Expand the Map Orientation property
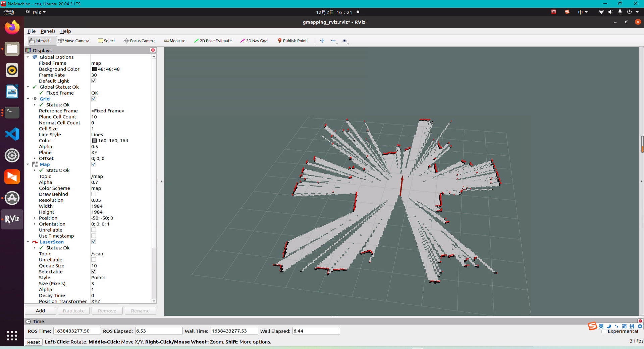Viewport: 644px width, 349px height. tap(35, 224)
